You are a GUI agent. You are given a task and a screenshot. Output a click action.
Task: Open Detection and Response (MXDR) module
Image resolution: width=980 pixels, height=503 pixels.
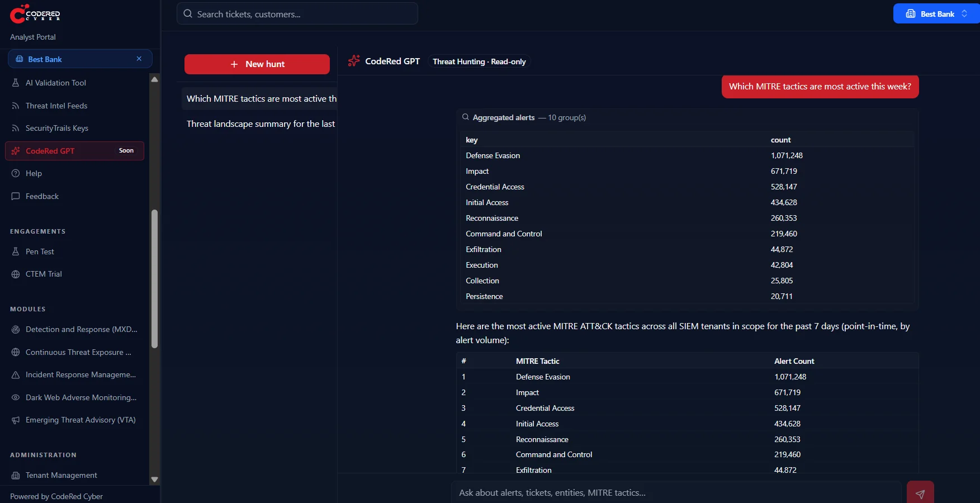(x=81, y=329)
